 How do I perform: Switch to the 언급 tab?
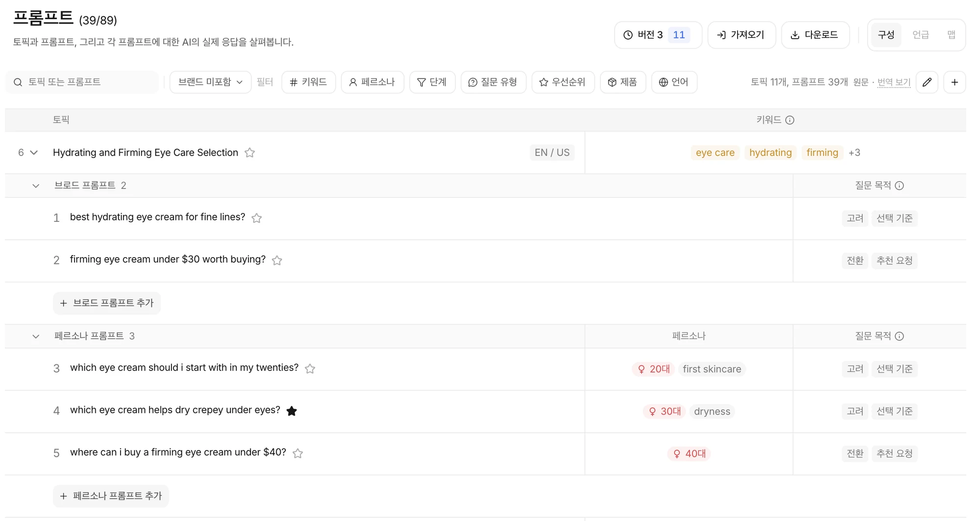[921, 35]
